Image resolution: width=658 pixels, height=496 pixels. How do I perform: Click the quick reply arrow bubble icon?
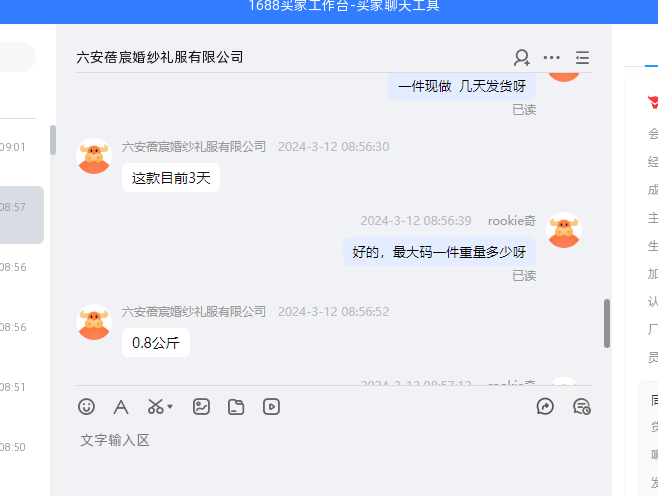pos(545,407)
